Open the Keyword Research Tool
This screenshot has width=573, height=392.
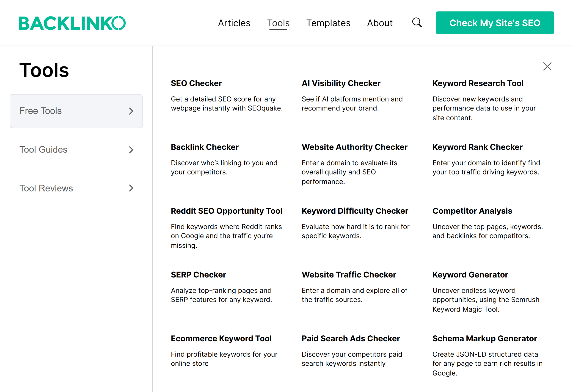point(478,83)
